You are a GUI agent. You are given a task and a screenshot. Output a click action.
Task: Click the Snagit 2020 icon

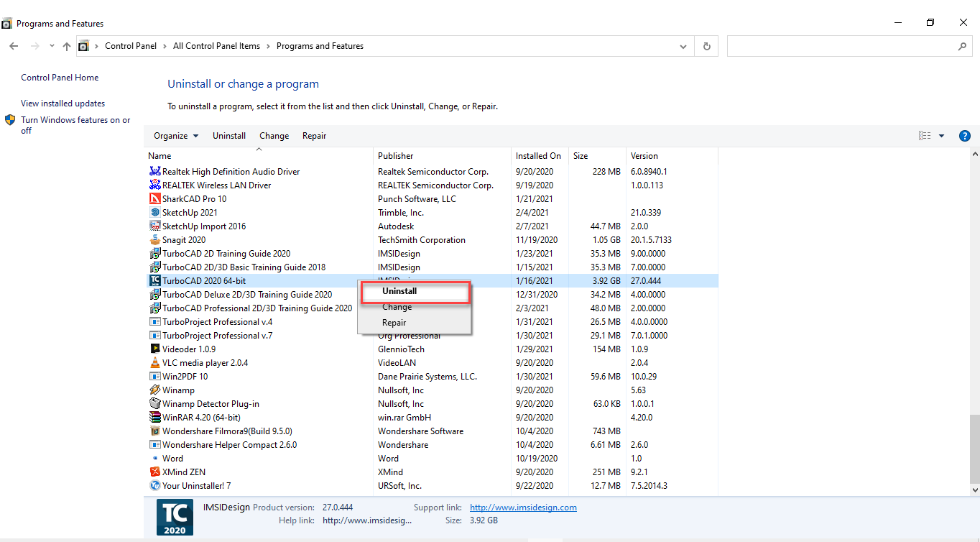154,240
